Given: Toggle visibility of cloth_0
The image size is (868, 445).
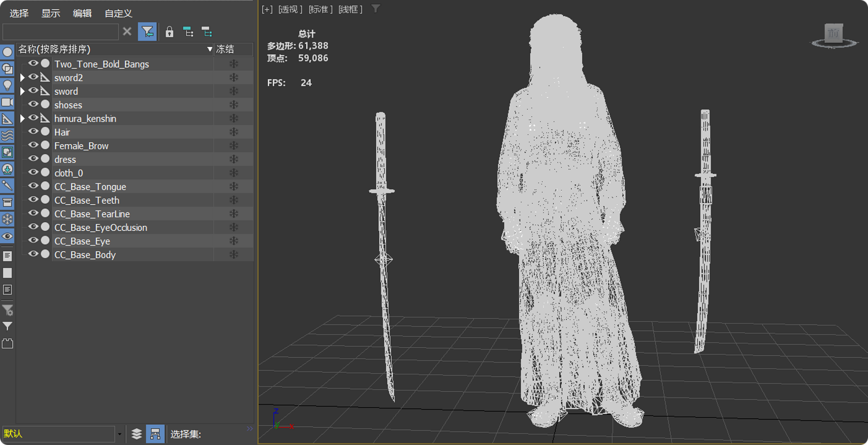Looking at the screenshot, I should click(x=33, y=172).
